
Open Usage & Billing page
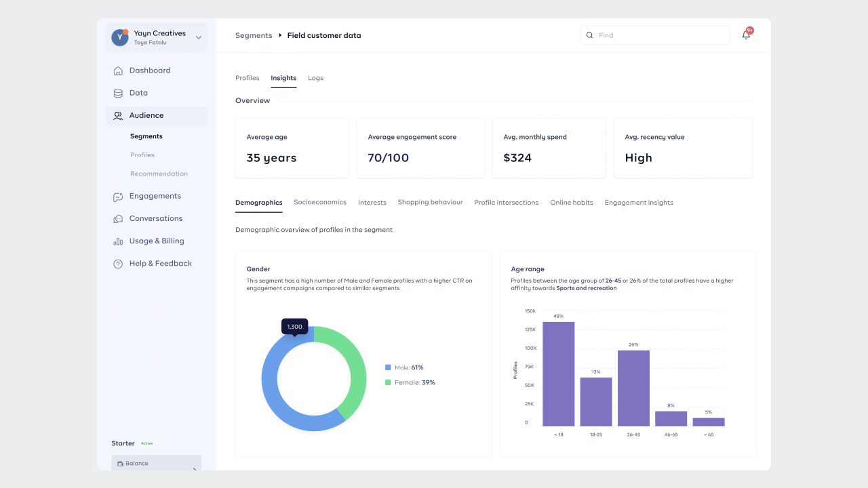[157, 241]
